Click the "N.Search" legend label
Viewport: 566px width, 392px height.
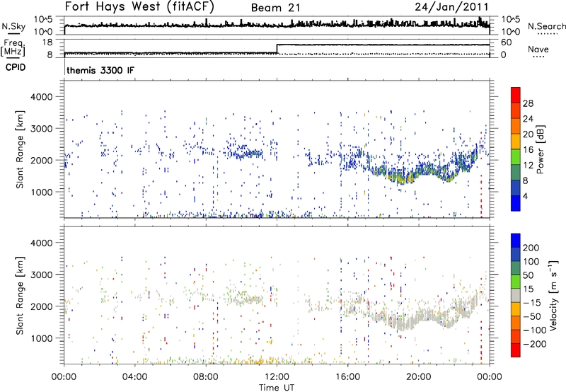546,26
